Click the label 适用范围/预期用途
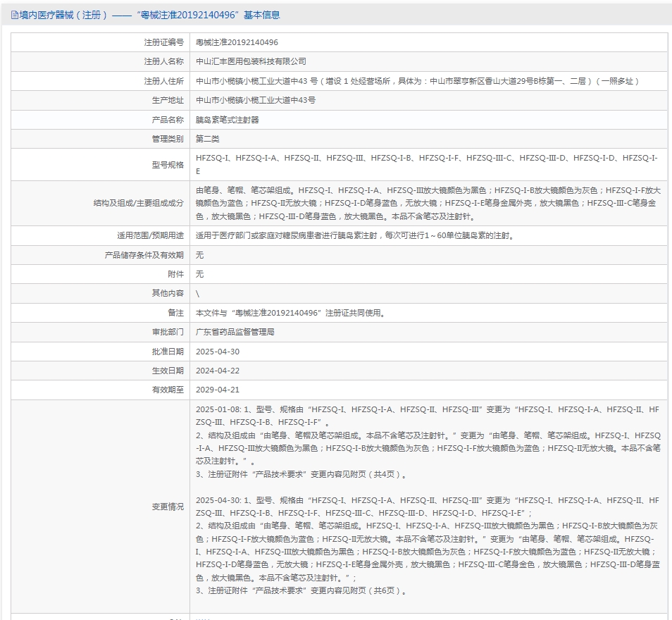Image resolution: width=672 pixels, height=620 pixels. click(x=151, y=235)
